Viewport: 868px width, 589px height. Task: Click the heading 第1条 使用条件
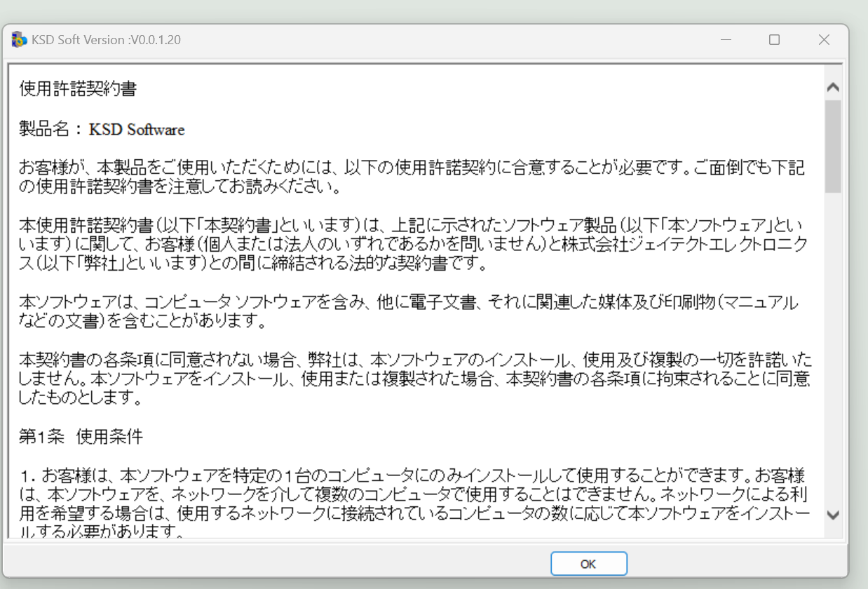click(x=81, y=437)
